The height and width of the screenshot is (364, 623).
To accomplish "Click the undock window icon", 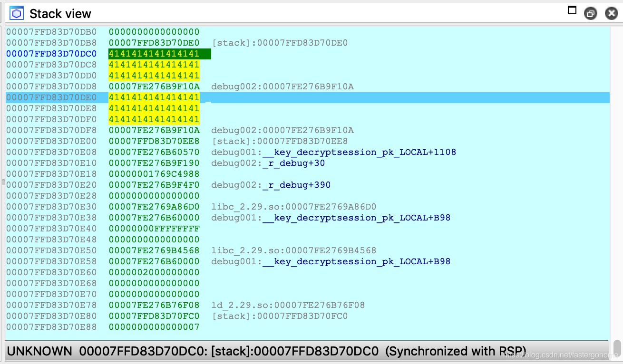I will point(591,13).
